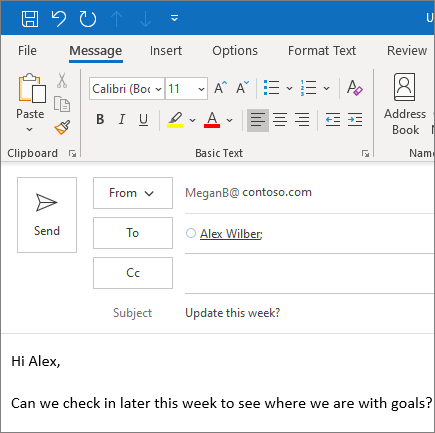Toggle Align Right

click(x=302, y=120)
